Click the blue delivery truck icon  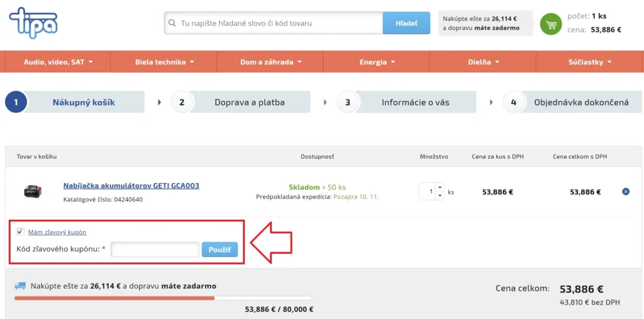click(20, 286)
